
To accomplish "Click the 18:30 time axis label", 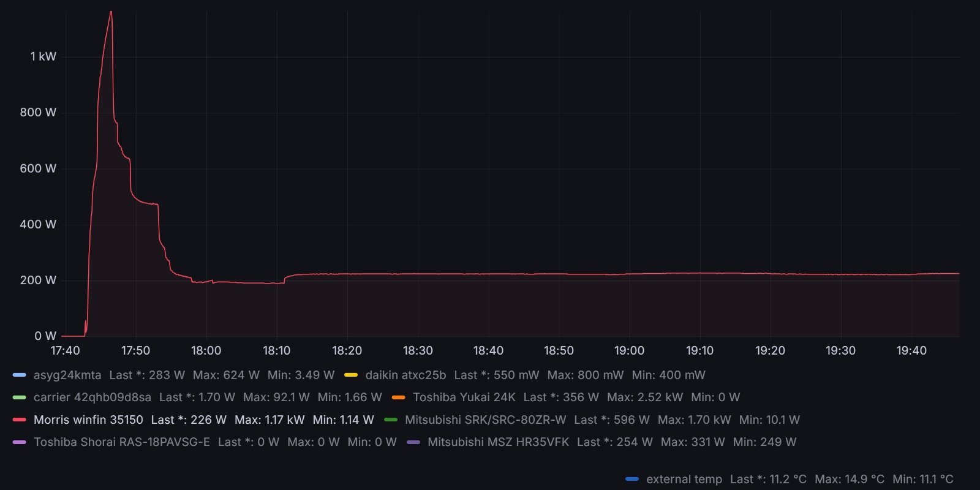I will coord(418,350).
